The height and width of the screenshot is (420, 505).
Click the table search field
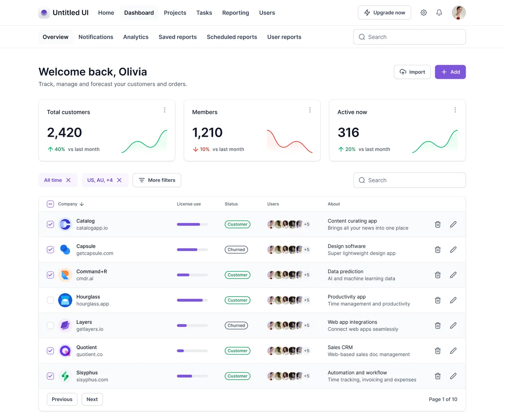click(x=409, y=180)
